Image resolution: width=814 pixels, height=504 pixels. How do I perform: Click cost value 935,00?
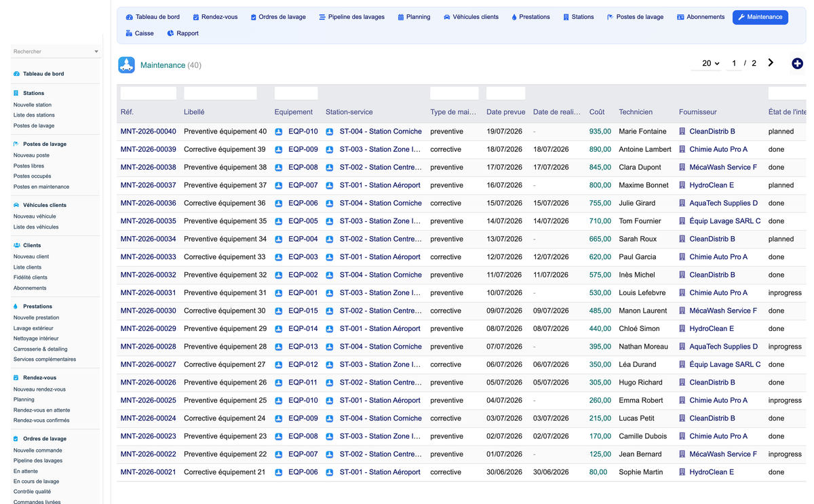pyautogui.click(x=600, y=132)
